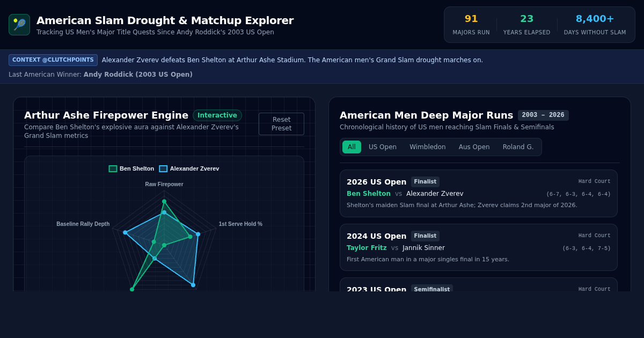
Task: Click the 91 Majors Run stat
Action: pos(471,25)
